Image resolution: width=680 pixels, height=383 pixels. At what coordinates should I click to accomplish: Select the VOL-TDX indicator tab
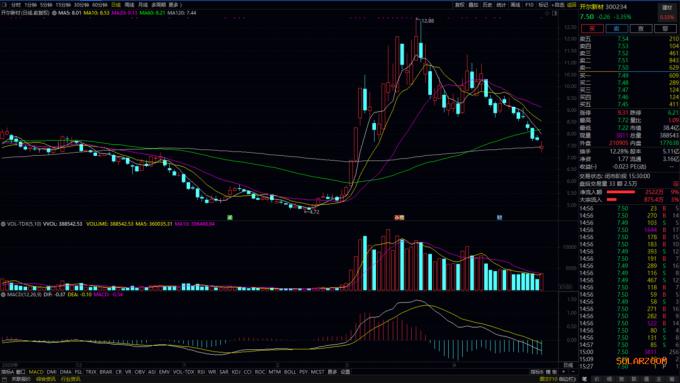tap(183, 372)
